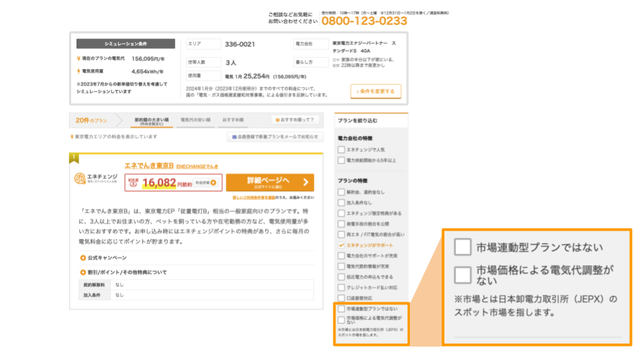Click the シミュレーション条件 header
Viewport: 644px width, 362px height.
[125, 44]
